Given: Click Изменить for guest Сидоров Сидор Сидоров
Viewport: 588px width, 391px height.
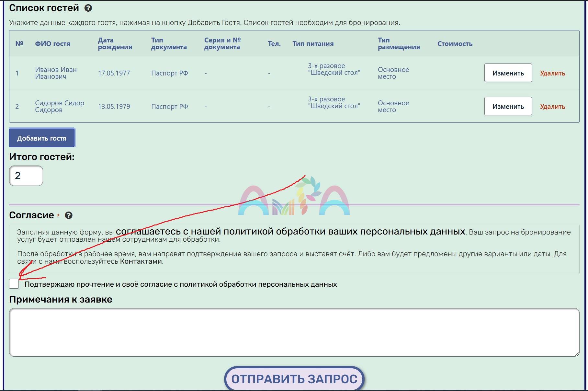Looking at the screenshot, I should coord(508,106).
